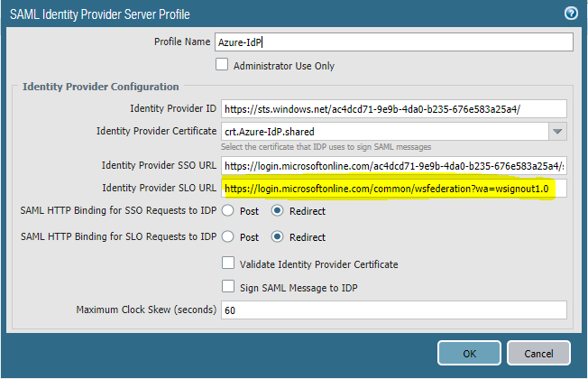Click the certificate hint text below the dropdown

326,147
